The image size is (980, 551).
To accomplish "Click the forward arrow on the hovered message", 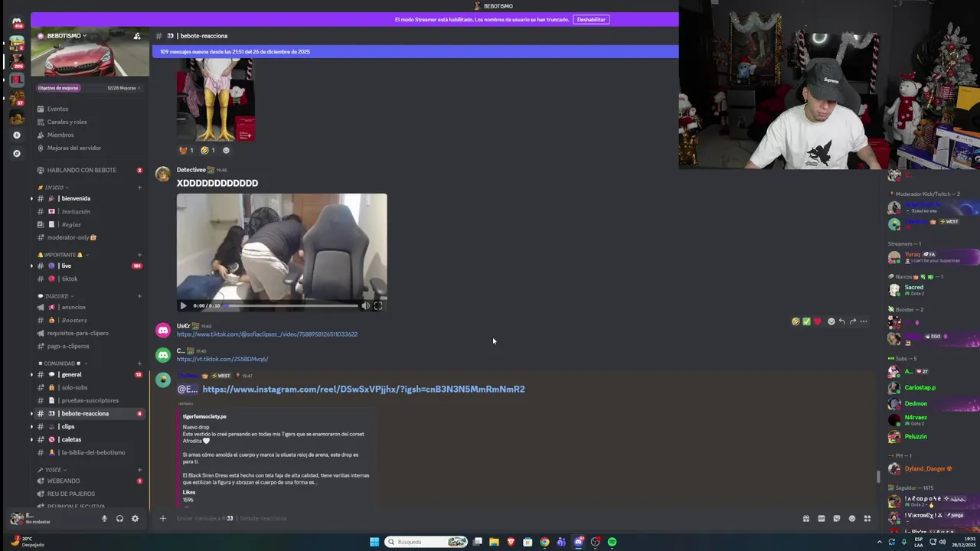I will [x=852, y=321].
